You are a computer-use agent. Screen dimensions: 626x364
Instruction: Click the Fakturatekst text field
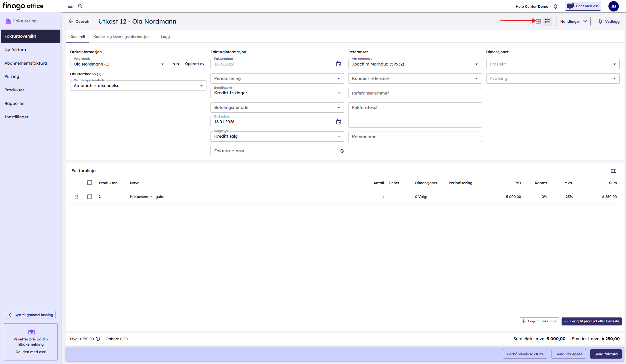415,115
